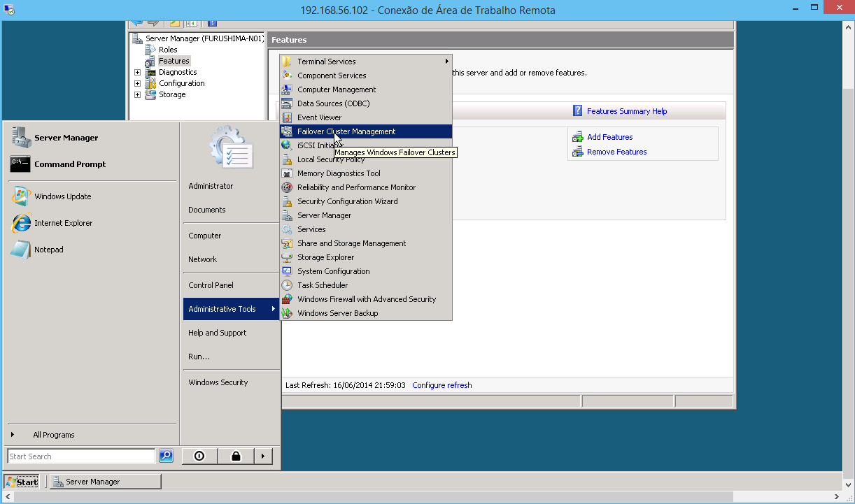
Task: Click the iSCSI Initiator globe icon
Action: click(286, 145)
